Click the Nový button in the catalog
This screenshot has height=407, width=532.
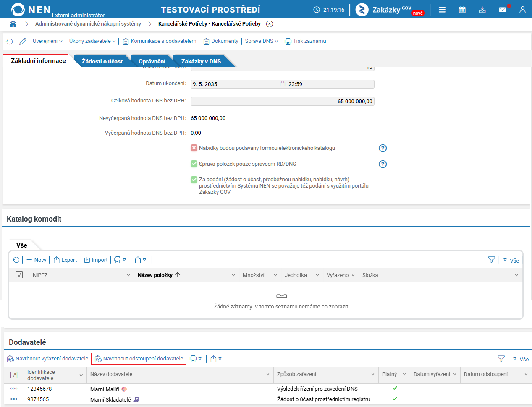(x=37, y=260)
